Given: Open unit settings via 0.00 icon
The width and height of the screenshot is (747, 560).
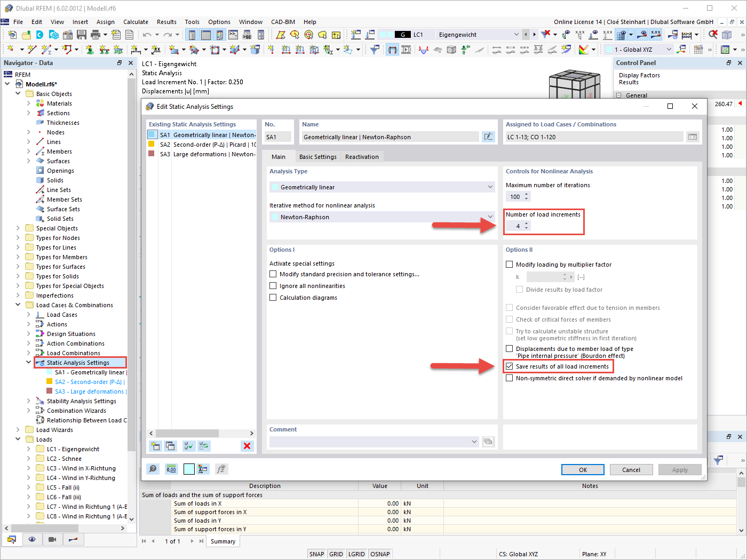Looking at the screenshot, I should tap(172, 469).
